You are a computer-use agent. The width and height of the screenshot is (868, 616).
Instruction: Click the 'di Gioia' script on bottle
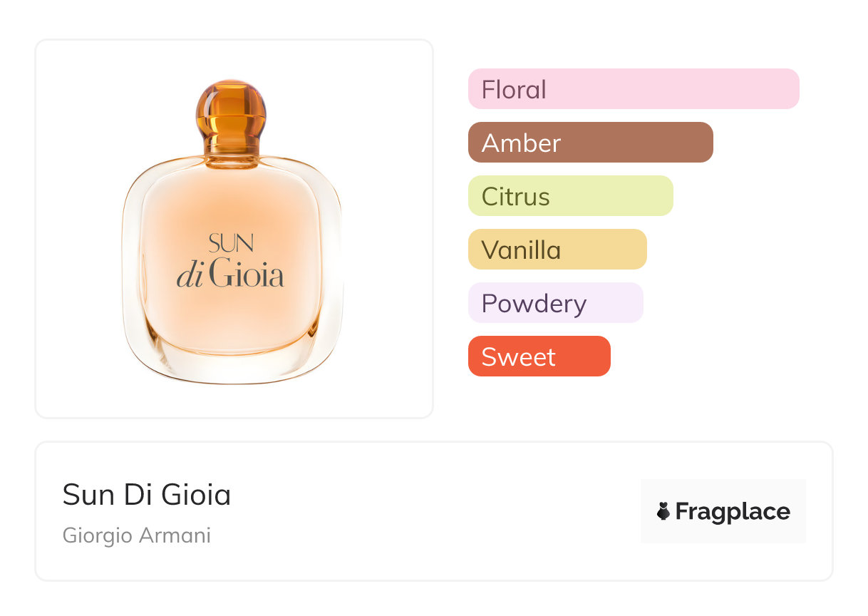(230, 276)
